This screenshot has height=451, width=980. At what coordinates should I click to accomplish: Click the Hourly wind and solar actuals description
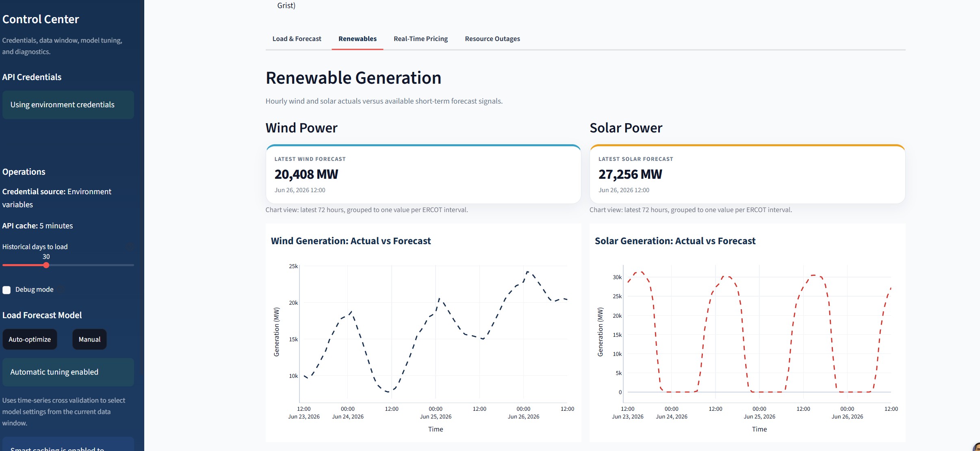pyautogui.click(x=384, y=101)
